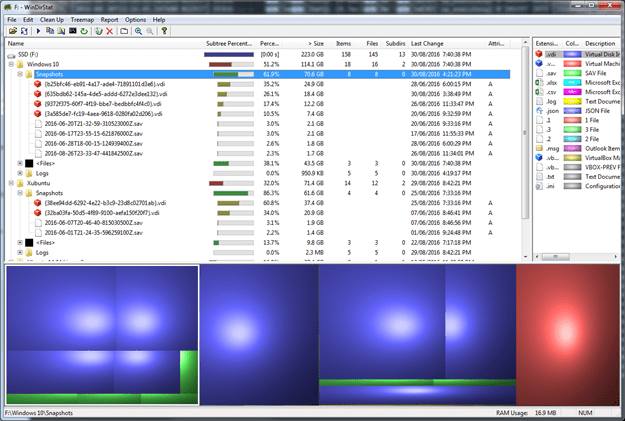Click the blue color swatch for .vdi

tap(572, 54)
